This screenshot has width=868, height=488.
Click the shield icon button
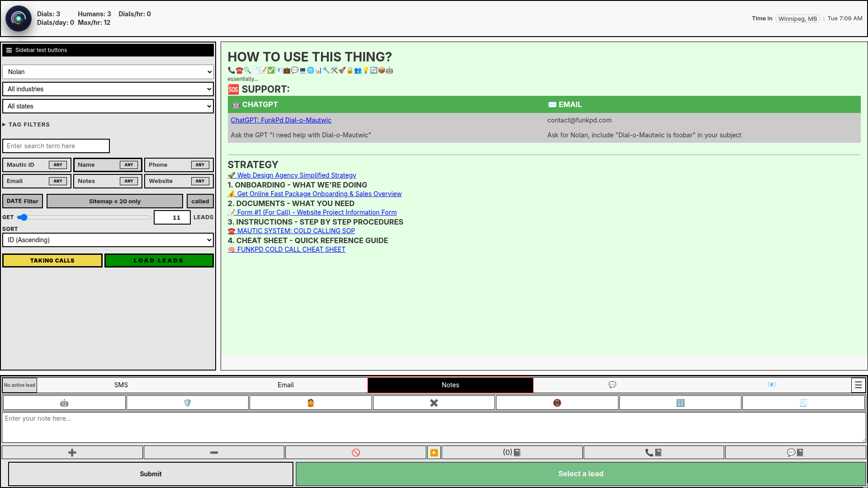(x=188, y=402)
